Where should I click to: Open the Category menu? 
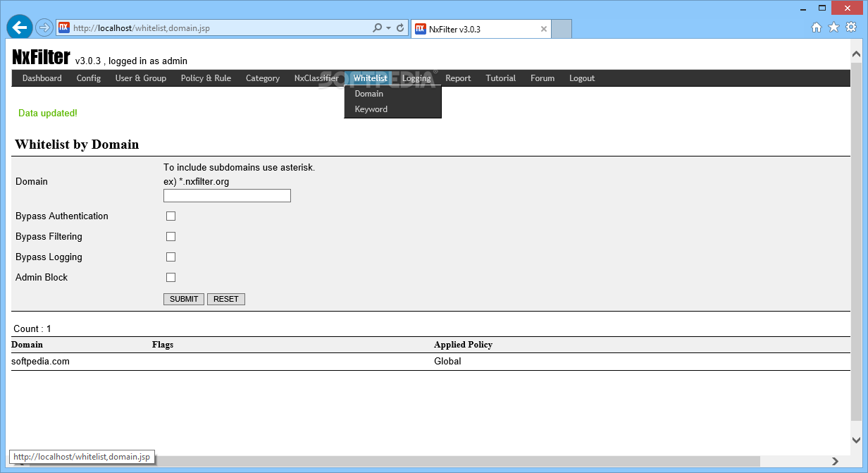pyautogui.click(x=263, y=78)
